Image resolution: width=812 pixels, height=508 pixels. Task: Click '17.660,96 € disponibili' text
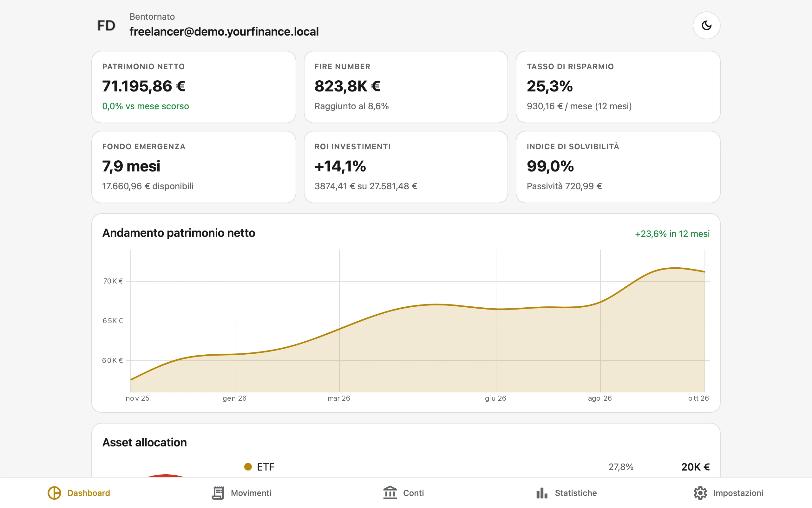(x=147, y=186)
